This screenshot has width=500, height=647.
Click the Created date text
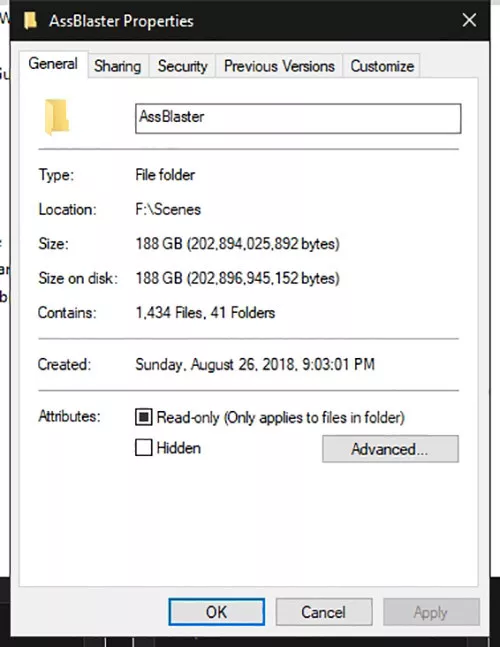(x=255, y=364)
